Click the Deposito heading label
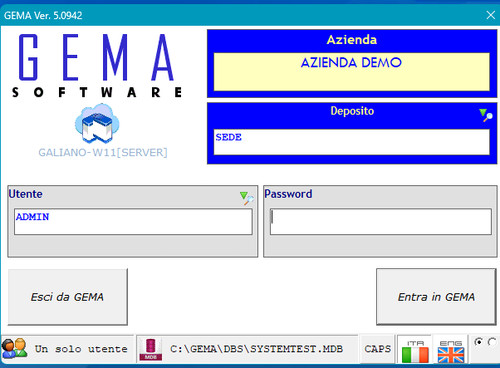The image size is (500, 368). [x=352, y=111]
